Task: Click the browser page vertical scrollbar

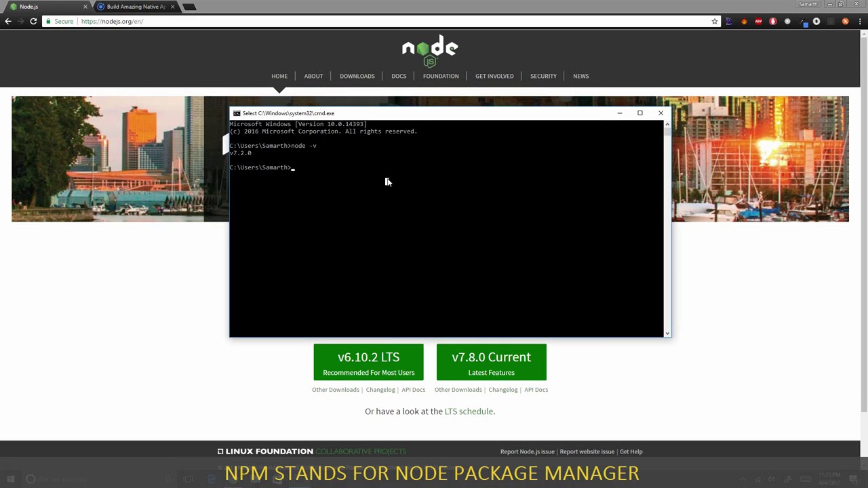Action: click(864, 224)
